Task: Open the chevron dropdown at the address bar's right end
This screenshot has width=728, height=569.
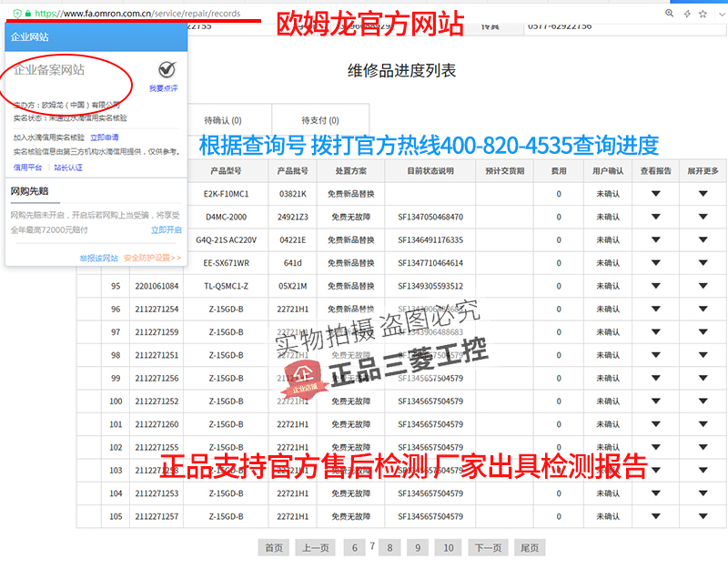Action: pyautogui.click(x=722, y=14)
